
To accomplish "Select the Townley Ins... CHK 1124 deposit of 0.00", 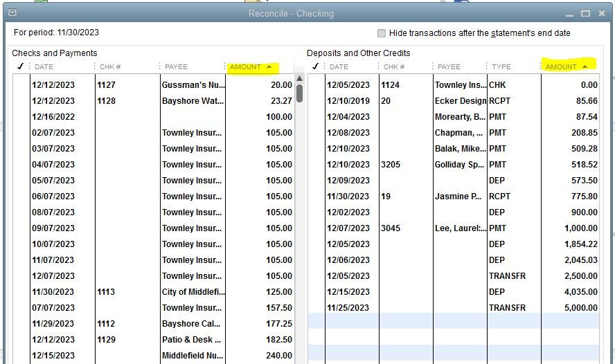I will (454, 85).
